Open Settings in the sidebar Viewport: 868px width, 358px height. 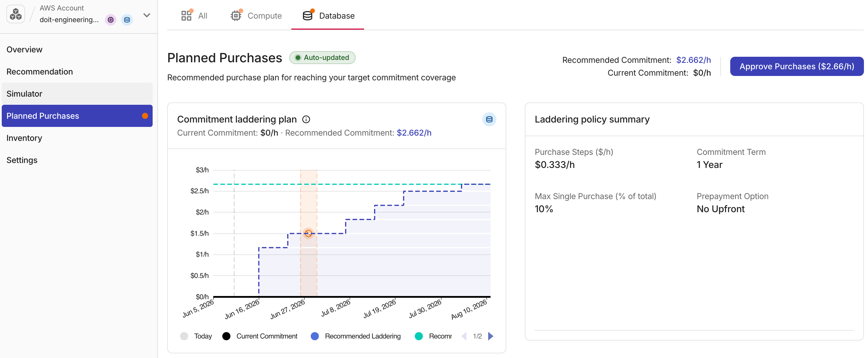77,160
